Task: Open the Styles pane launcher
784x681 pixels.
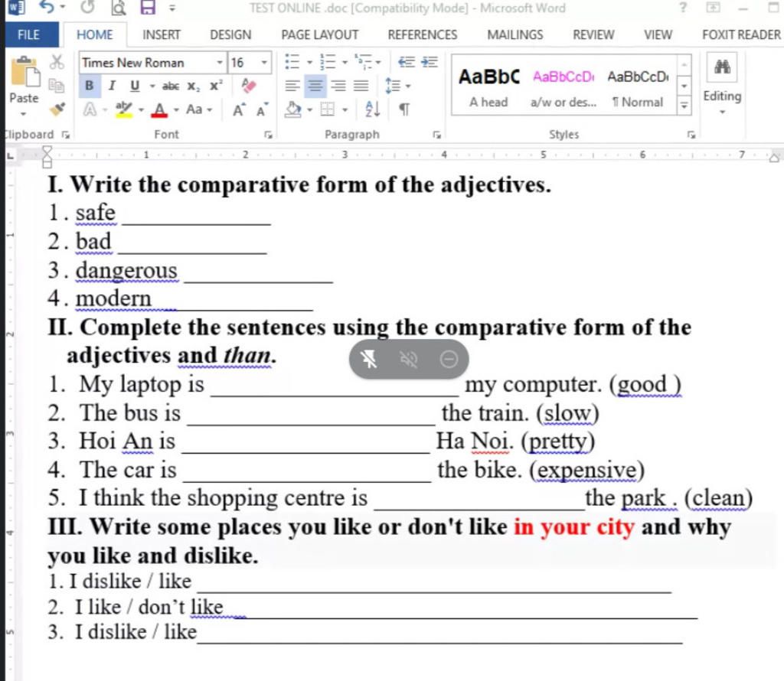Action: coord(691,135)
